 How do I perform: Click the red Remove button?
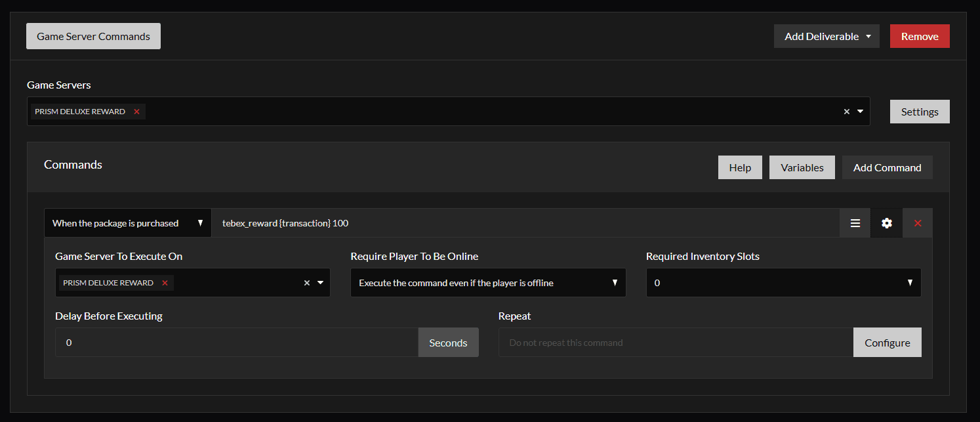919,37
